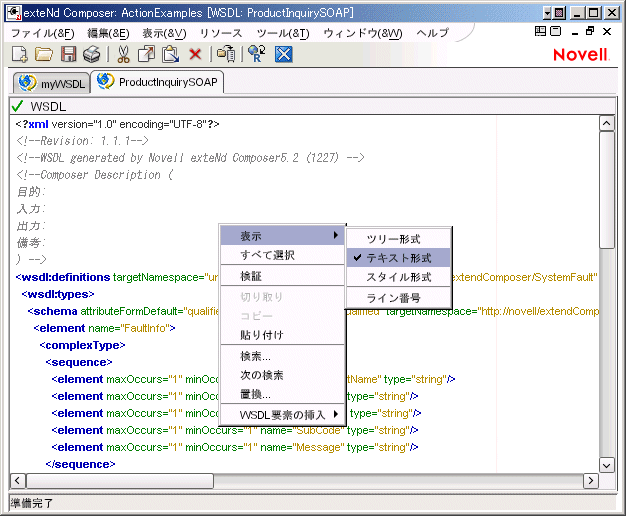Click the element name="Message" line
Viewport: 626px width, 516px height.
click(x=235, y=447)
